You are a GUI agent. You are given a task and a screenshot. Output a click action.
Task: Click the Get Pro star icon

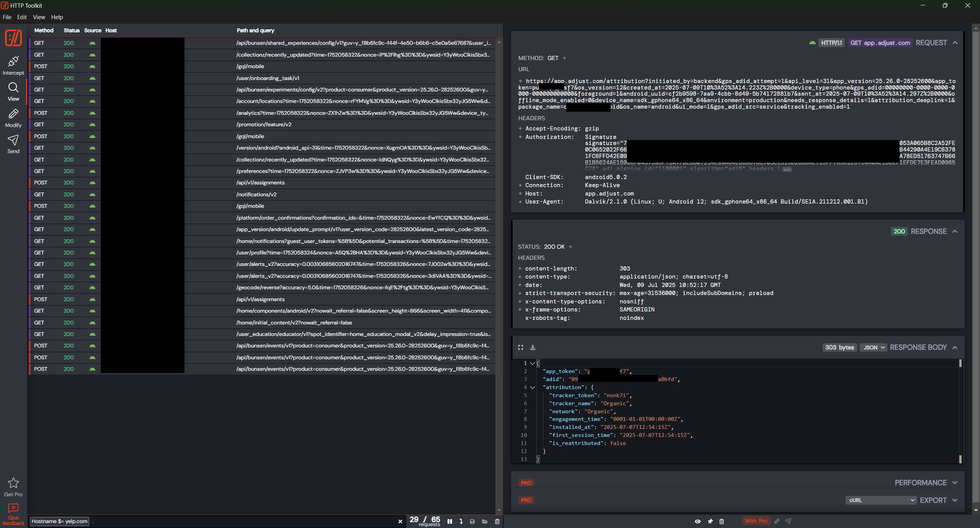pyautogui.click(x=13, y=483)
